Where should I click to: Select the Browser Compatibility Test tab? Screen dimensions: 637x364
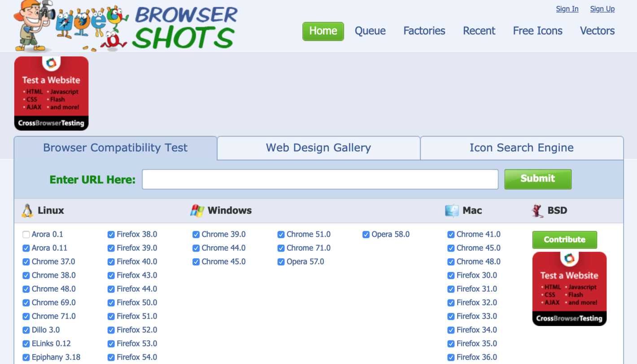(115, 148)
